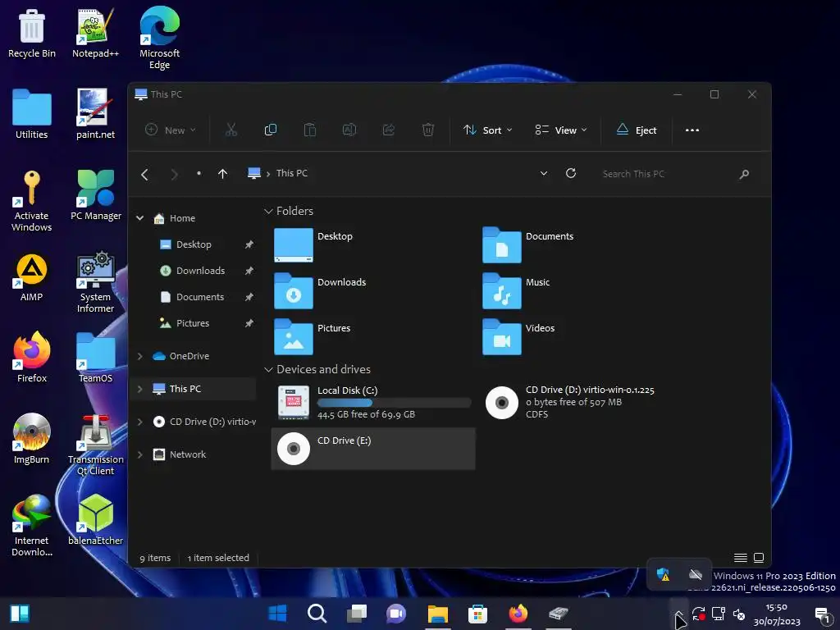Open the See more three-dots menu
The height and width of the screenshot is (630, 840).
[x=692, y=130]
